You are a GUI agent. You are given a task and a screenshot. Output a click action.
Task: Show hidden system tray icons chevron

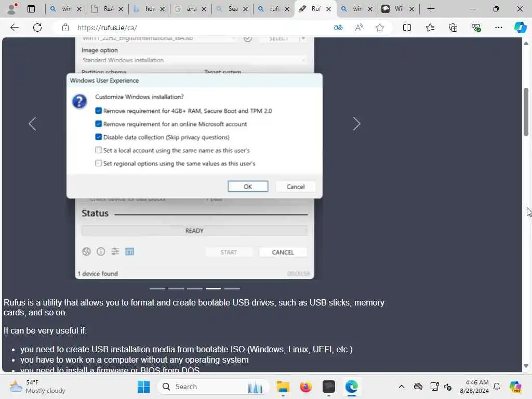coord(402,387)
